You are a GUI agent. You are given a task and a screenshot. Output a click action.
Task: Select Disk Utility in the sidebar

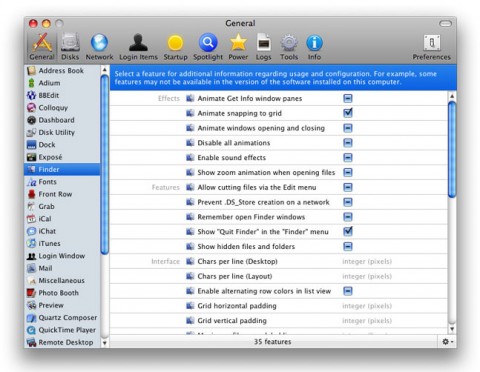point(62,132)
